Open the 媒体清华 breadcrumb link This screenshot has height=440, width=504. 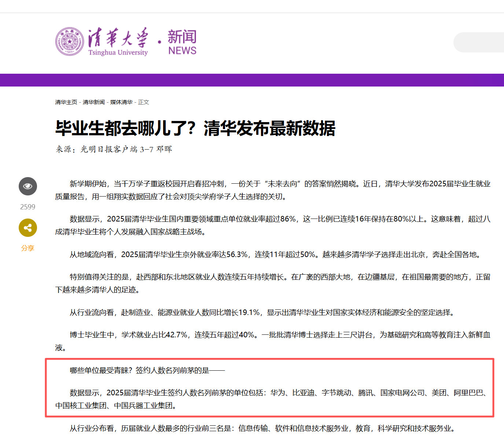[x=121, y=102]
